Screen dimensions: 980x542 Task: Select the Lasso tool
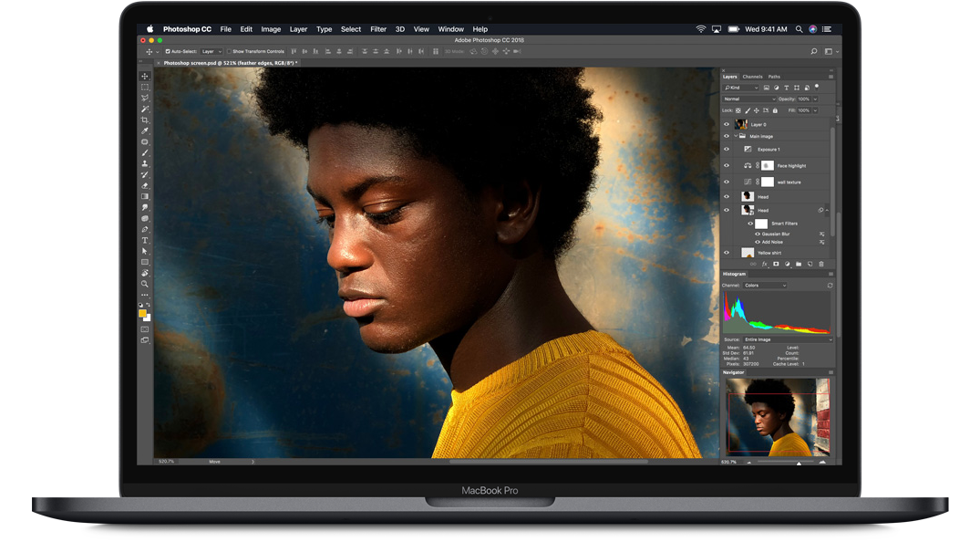tap(144, 99)
